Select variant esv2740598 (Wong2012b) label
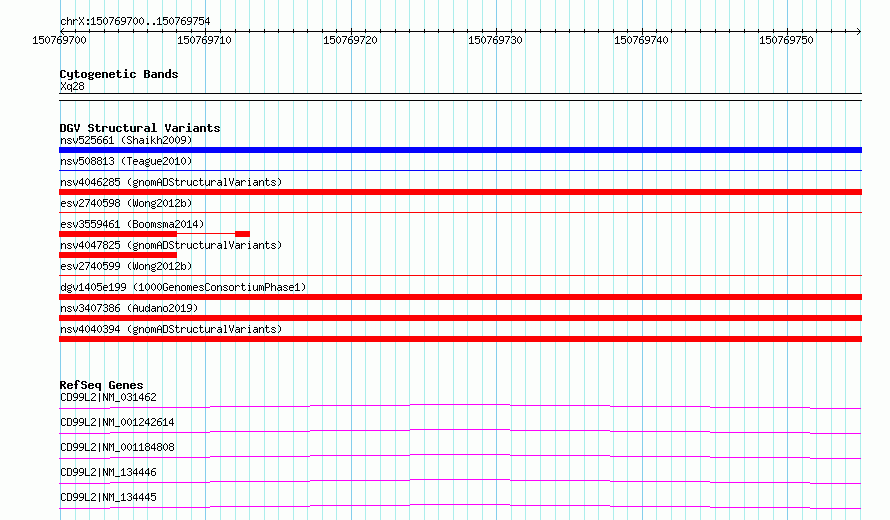 [x=126, y=203]
